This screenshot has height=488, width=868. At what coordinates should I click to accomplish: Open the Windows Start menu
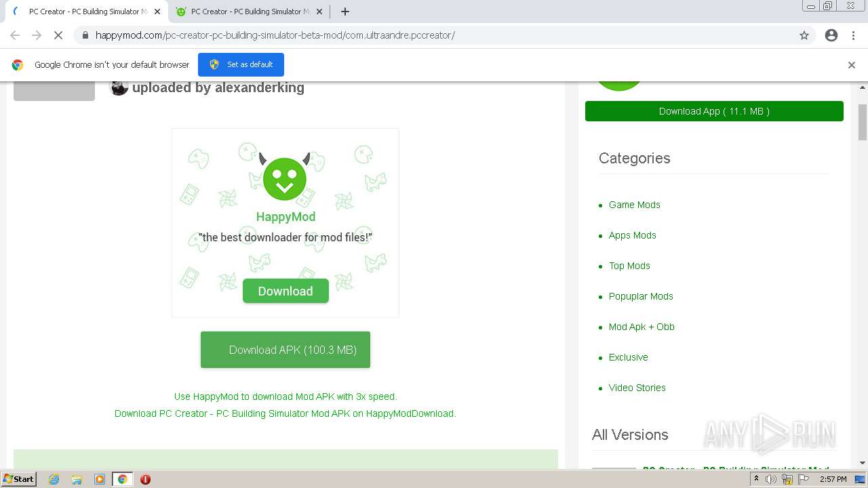tap(18, 479)
